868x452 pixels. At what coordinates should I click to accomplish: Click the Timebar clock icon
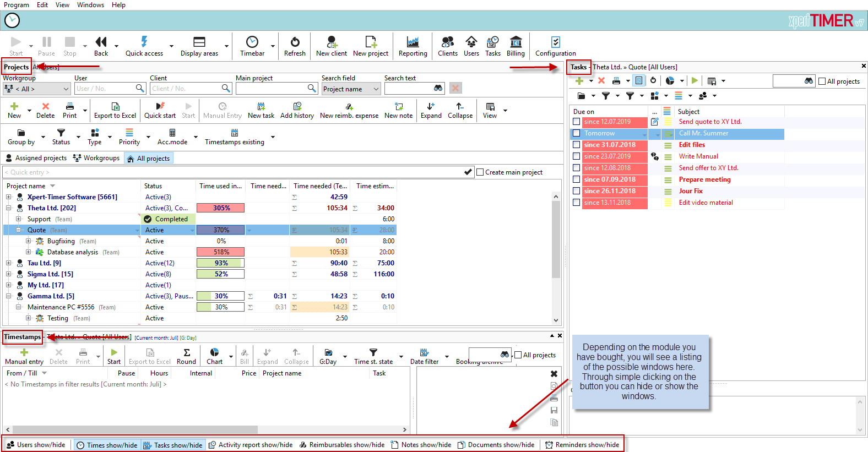(x=252, y=42)
